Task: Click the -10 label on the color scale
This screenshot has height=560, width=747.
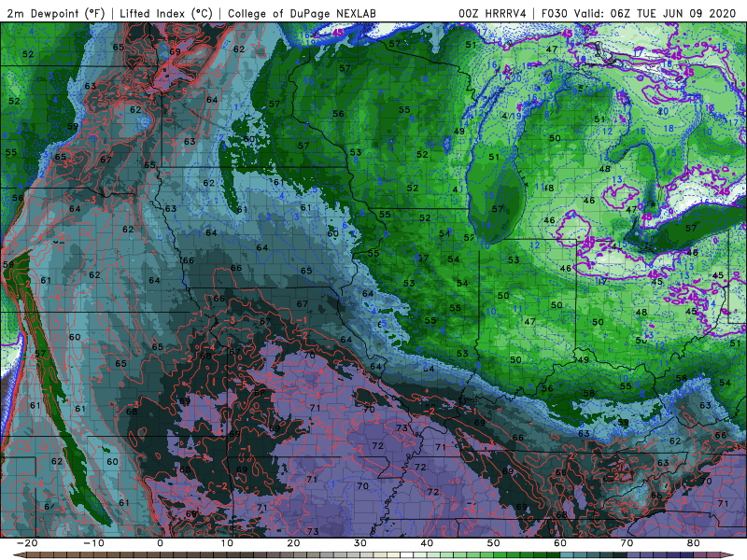Action: 93,543
